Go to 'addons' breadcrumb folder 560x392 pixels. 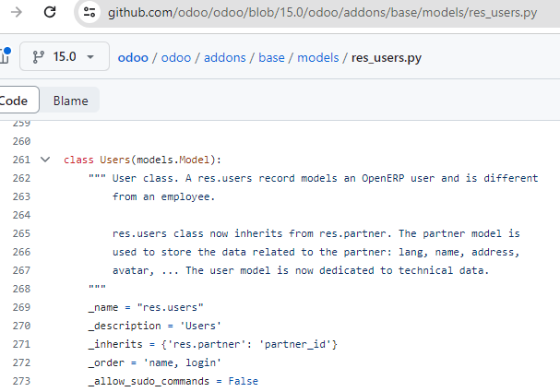[224, 57]
